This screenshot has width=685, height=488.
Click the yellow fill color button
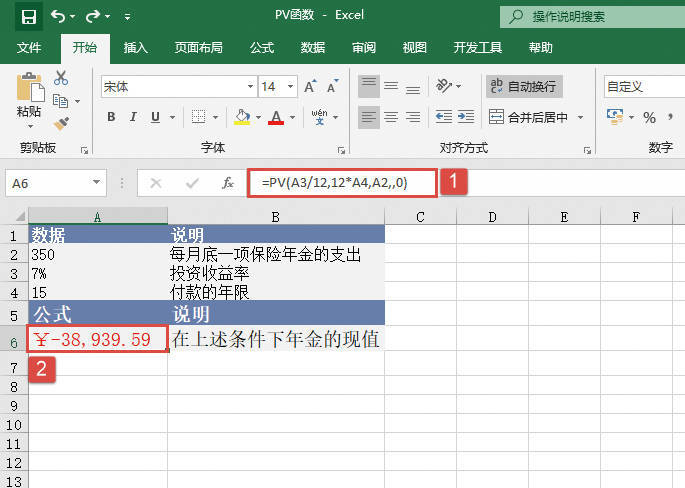pyautogui.click(x=241, y=118)
